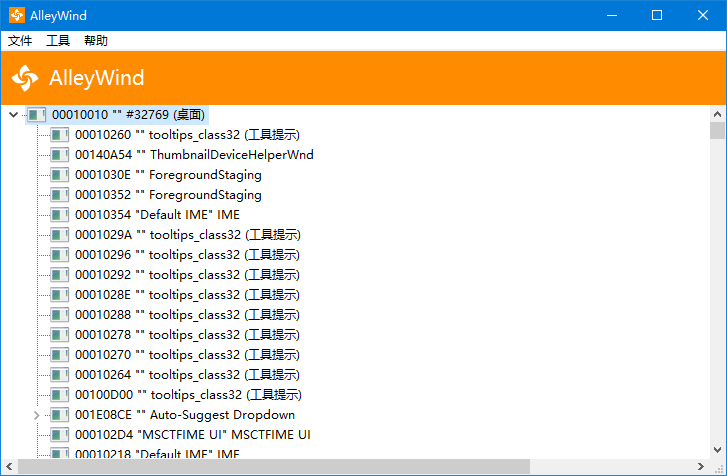Select row 00010278 tooltips_class32
This screenshot has width=727, height=476.
click(x=187, y=334)
